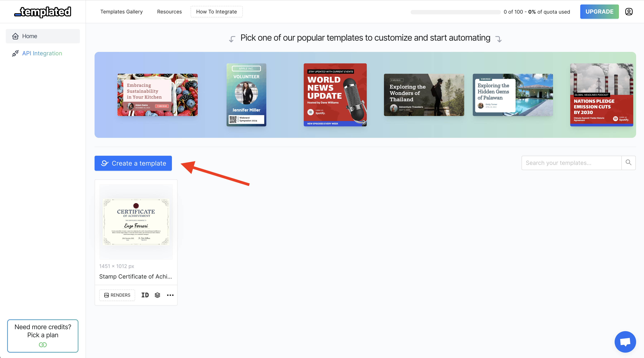Open the user account icon
This screenshot has height=358, width=644.
(x=629, y=11)
